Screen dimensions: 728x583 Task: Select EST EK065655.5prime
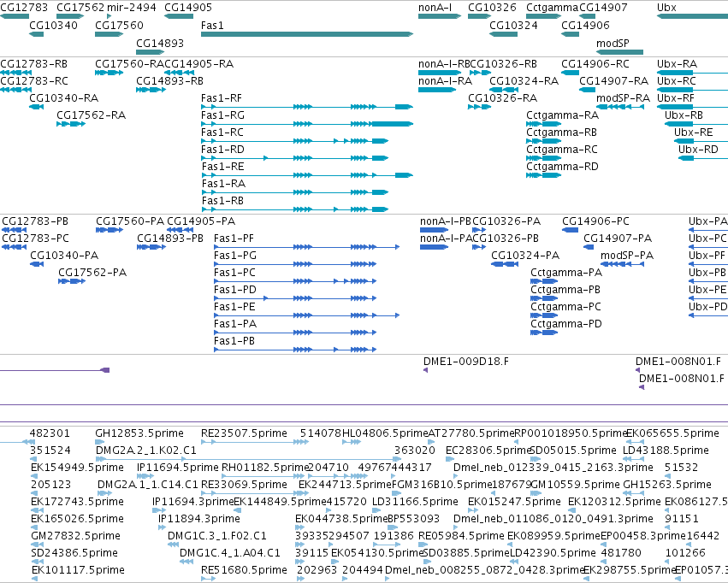[x=672, y=433]
